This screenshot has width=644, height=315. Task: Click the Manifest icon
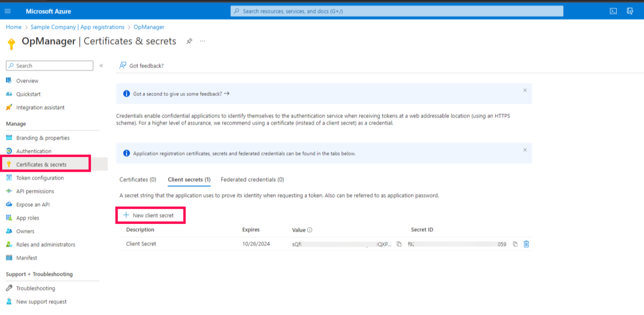[x=9, y=258]
